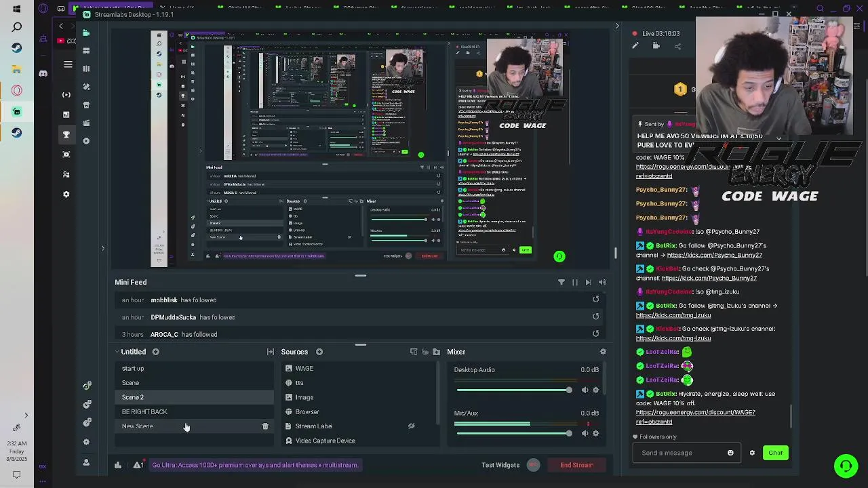The image size is (868, 488).
Task: Open the settings gear for Desktop Audio
Action: pyautogui.click(x=596, y=390)
